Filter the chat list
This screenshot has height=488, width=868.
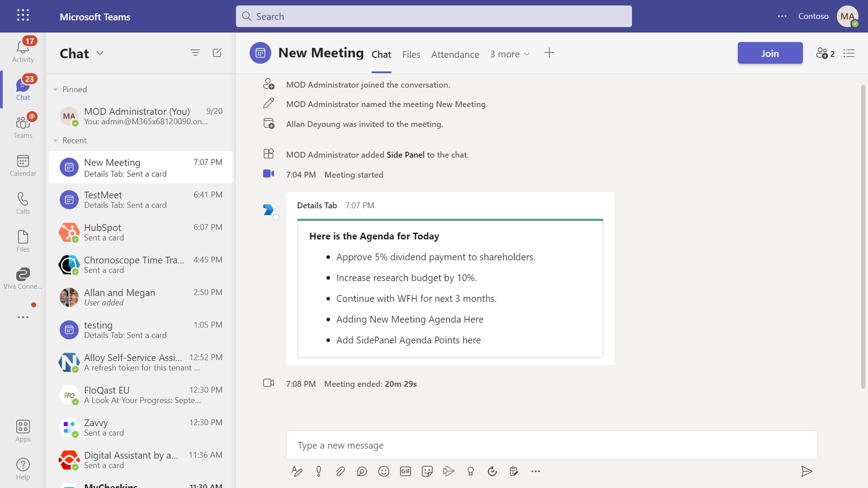coord(195,53)
